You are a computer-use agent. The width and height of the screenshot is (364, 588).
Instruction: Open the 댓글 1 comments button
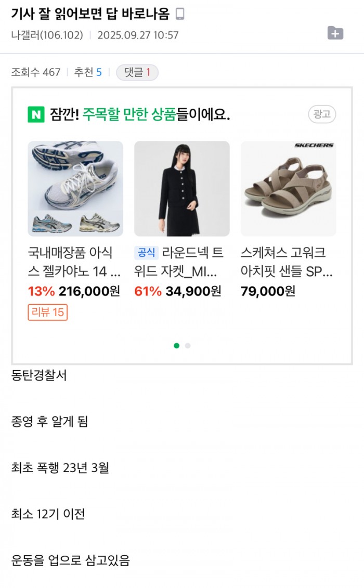137,72
